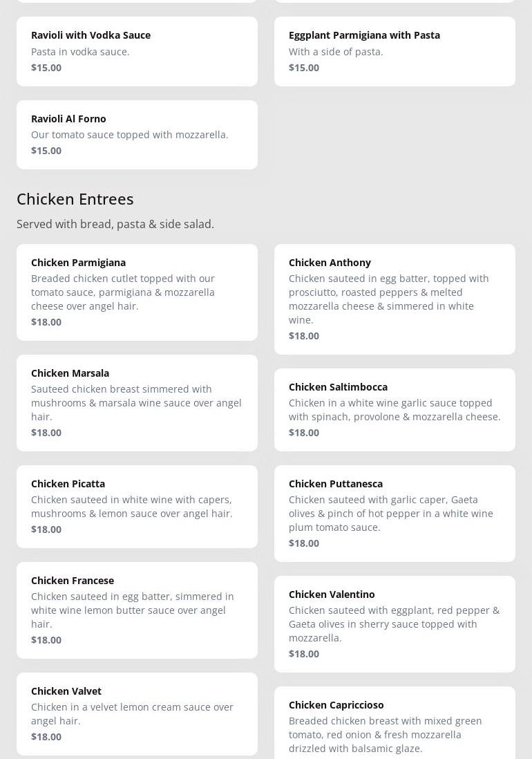Click the $15.00 price under Ravioli Al Forno
This screenshot has width=532, height=759.
(x=46, y=151)
